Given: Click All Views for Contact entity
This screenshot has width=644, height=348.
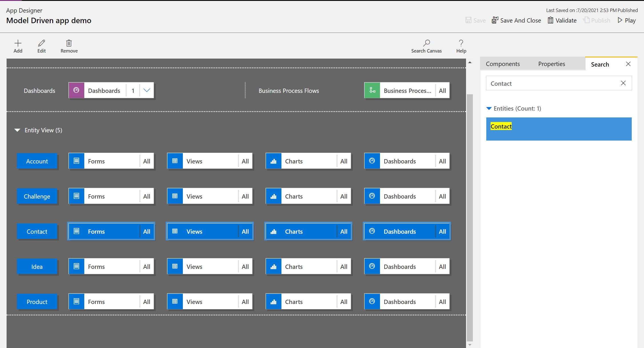Looking at the screenshot, I should pos(245,231).
